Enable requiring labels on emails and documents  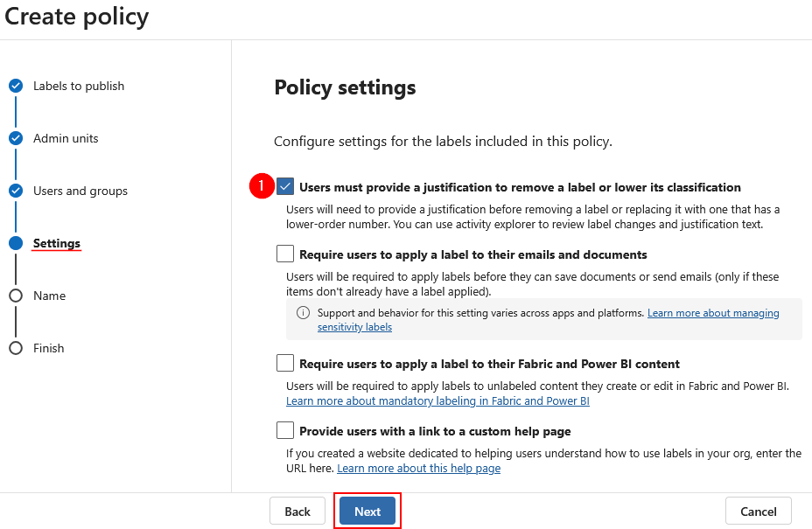(x=286, y=254)
